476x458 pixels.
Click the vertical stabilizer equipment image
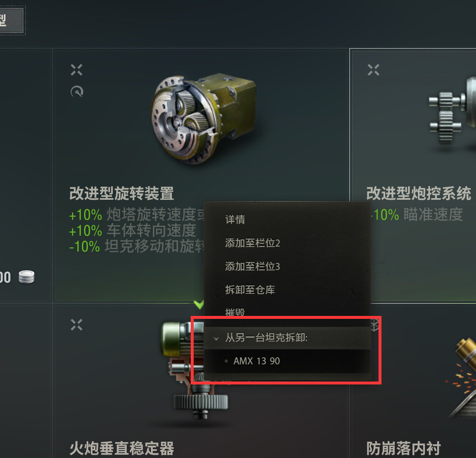coord(194,371)
